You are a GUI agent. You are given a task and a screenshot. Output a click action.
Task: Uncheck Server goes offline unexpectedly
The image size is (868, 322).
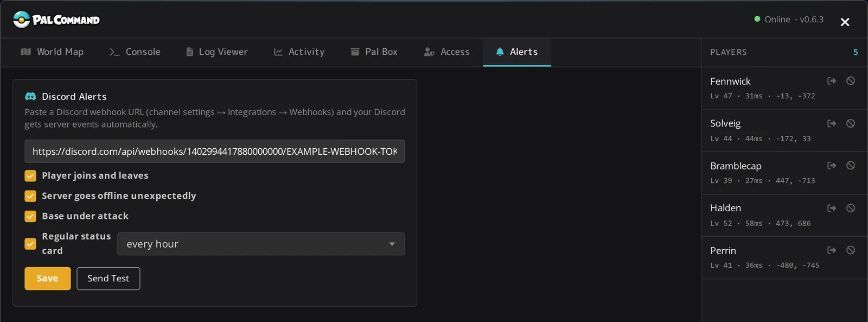point(30,196)
